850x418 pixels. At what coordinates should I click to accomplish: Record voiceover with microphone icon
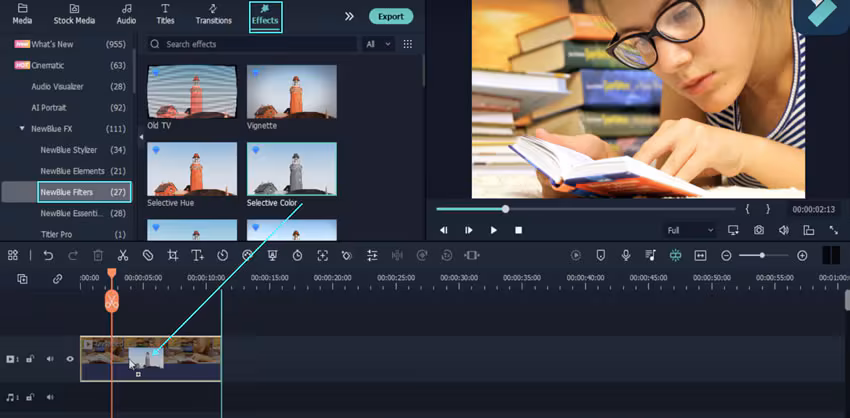pos(626,255)
